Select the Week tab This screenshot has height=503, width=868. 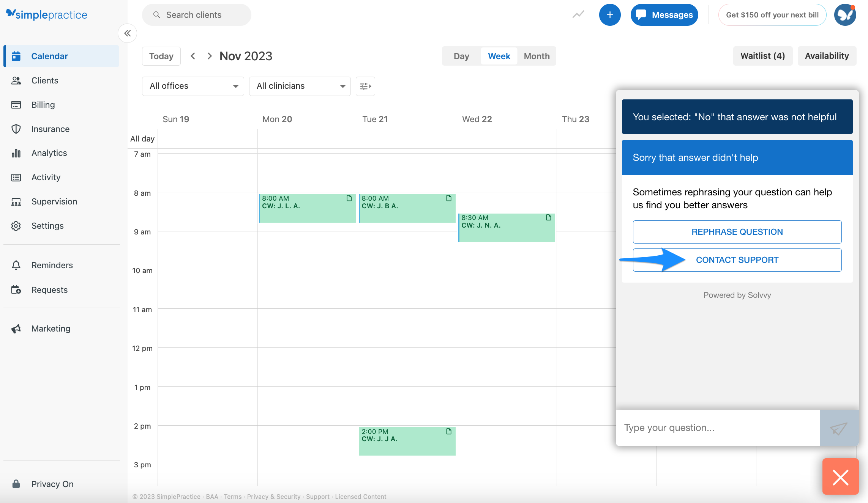click(499, 56)
